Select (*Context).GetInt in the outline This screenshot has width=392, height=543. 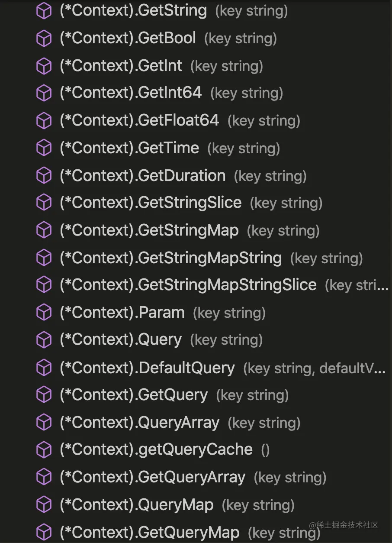tap(121, 66)
